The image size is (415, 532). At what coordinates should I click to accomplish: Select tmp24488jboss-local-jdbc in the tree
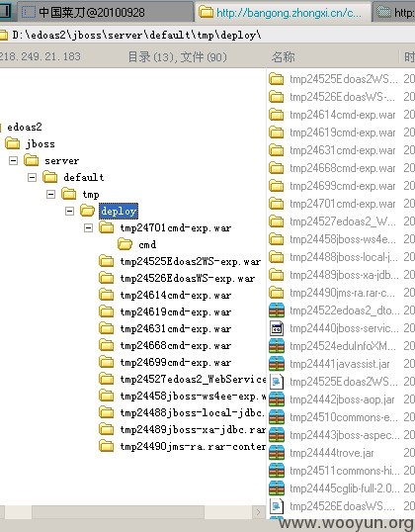click(x=193, y=412)
